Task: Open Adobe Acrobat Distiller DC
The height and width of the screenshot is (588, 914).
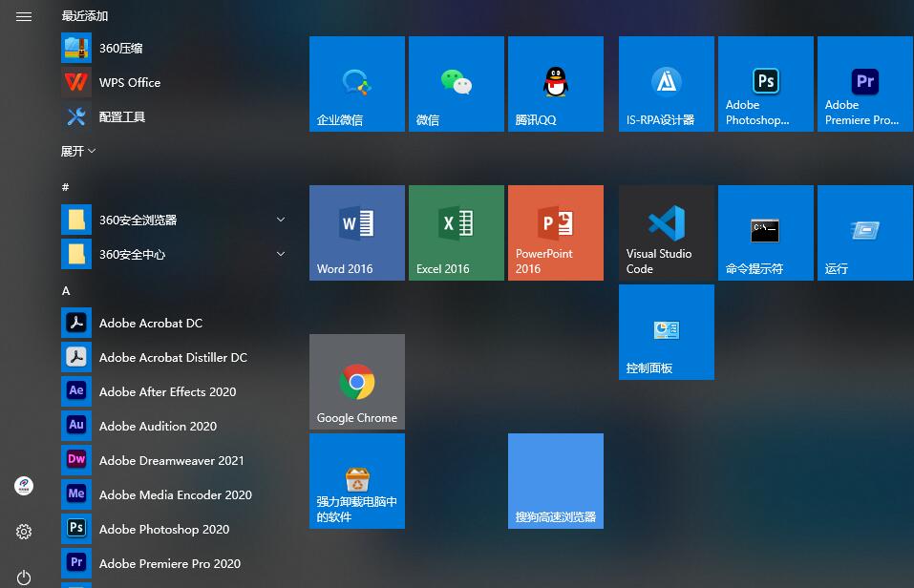Action: 175,357
